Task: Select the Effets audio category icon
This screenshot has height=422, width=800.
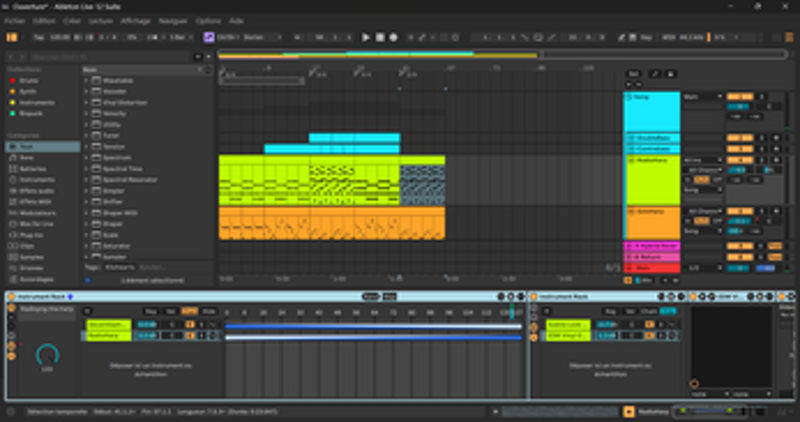Action: 13,191
